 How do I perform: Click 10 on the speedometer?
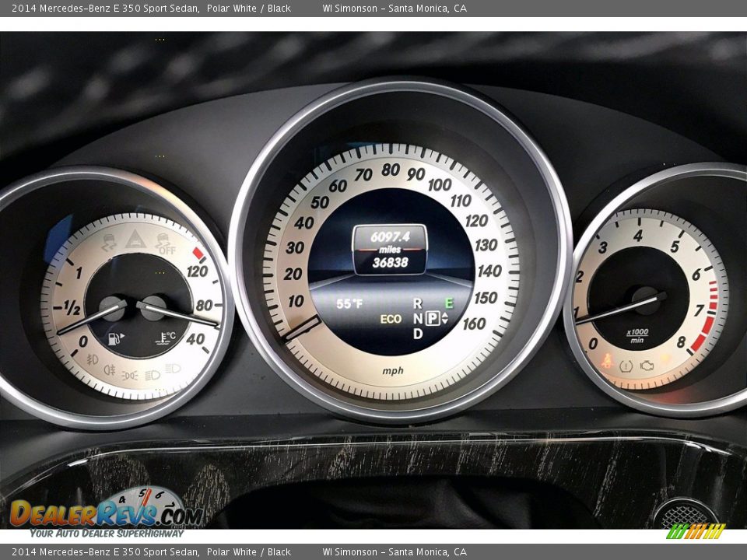296,301
